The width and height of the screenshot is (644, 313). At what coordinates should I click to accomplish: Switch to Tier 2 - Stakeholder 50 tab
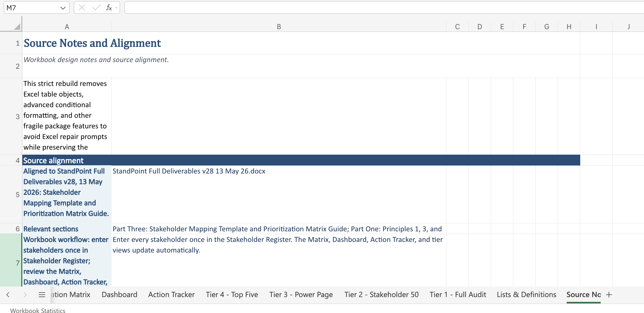tap(382, 294)
